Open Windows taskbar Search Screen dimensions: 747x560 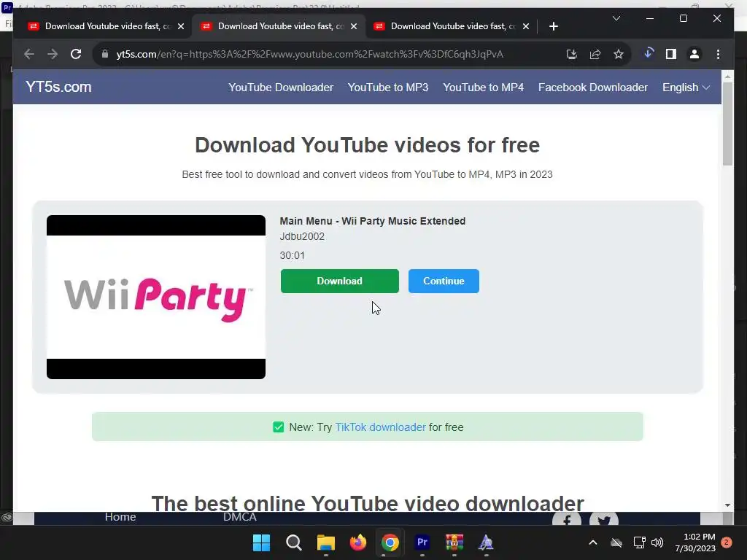(293, 542)
